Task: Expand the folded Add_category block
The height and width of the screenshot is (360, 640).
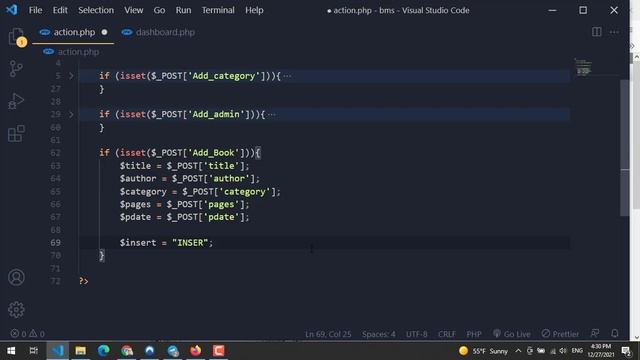Action: tap(71, 76)
